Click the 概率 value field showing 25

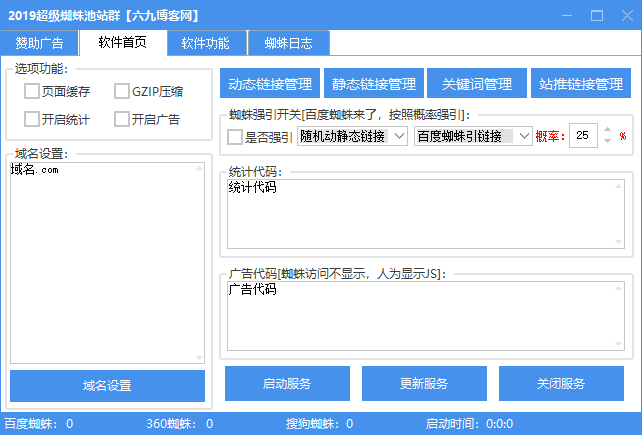[583, 136]
